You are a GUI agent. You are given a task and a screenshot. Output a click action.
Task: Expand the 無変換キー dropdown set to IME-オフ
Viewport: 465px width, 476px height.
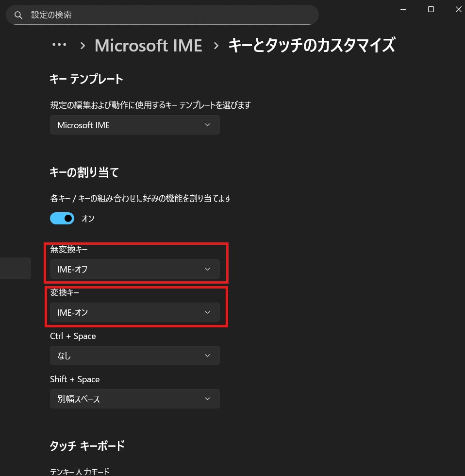pos(134,269)
